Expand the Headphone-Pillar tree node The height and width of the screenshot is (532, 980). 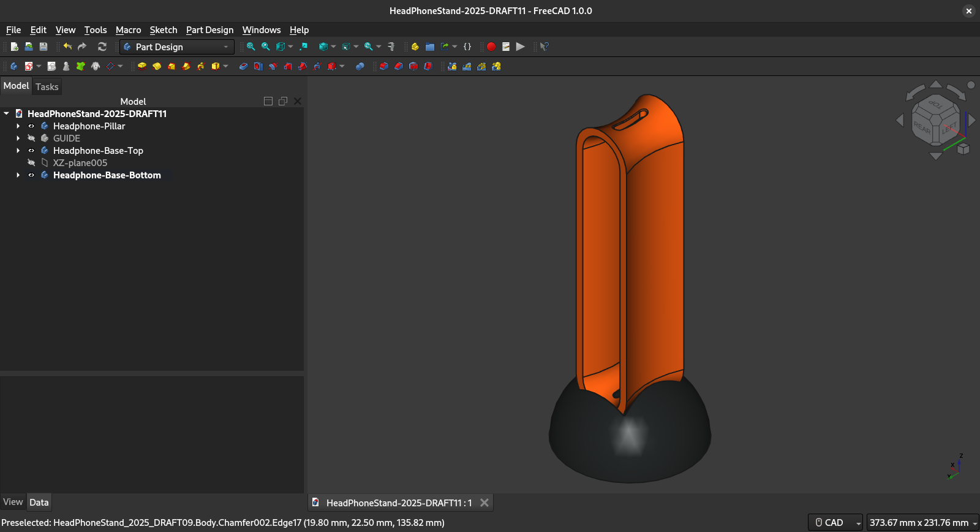click(x=18, y=126)
